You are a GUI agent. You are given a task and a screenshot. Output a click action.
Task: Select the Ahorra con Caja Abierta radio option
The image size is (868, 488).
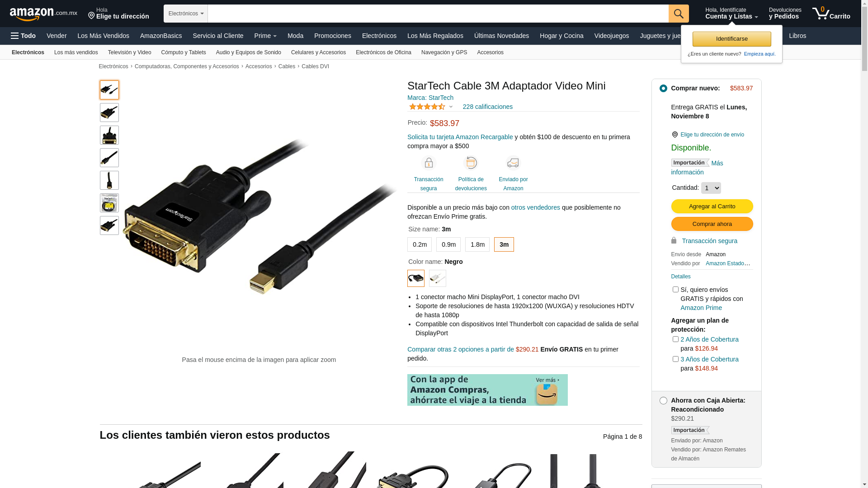tap(663, 401)
